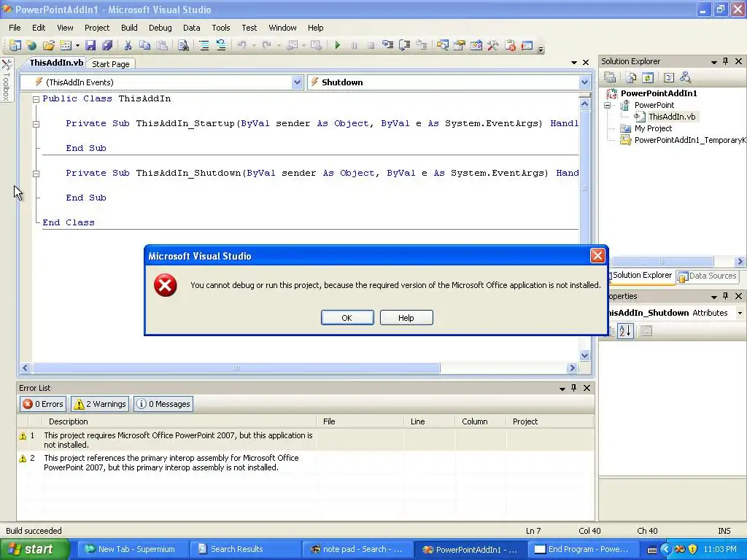Screen dimensions: 747x560
Task: Open the Project menu
Action: (97, 28)
